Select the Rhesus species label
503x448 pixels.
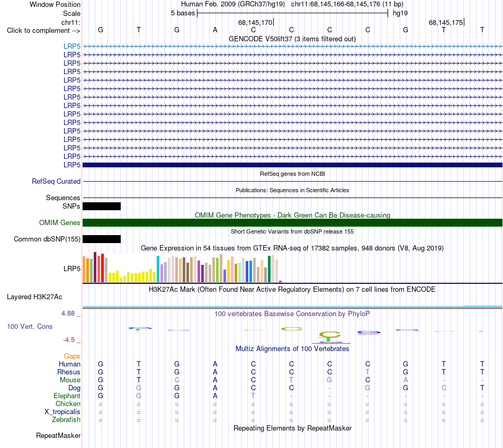point(69,372)
